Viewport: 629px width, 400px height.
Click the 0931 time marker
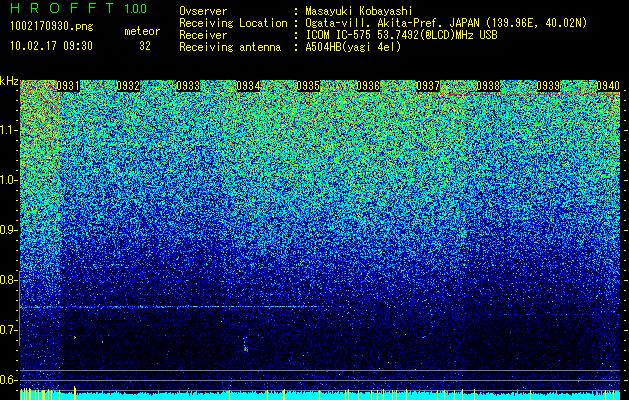(68, 86)
